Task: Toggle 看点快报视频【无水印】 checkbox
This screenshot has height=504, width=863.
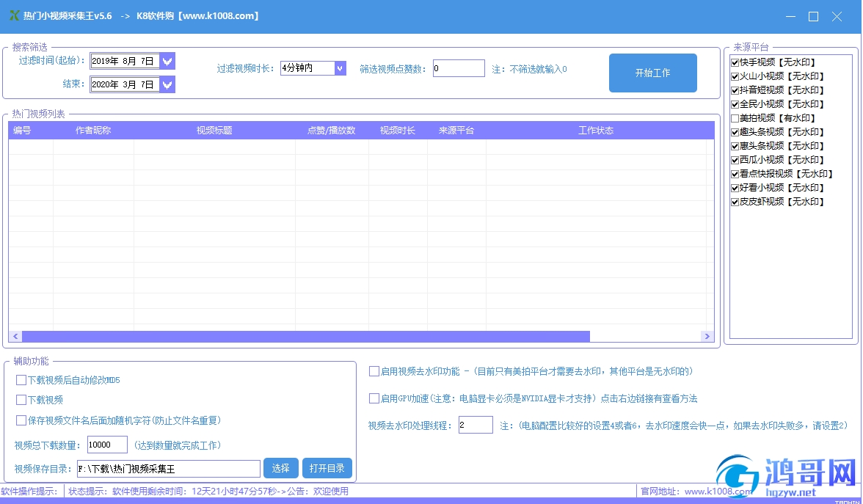Action: [735, 174]
